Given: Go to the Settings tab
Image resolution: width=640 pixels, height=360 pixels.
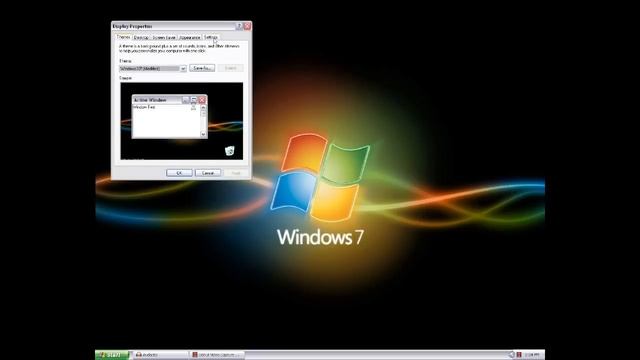Looking at the screenshot, I should click(x=211, y=38).
